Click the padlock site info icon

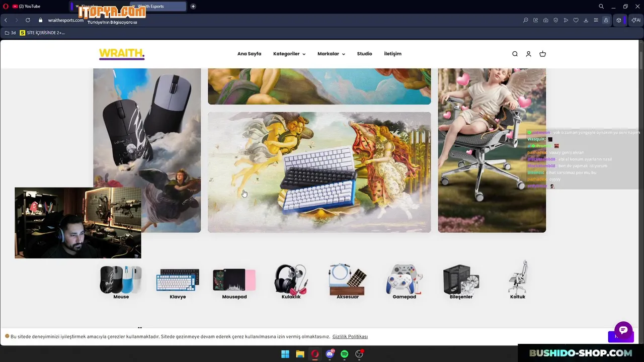(41, 20)
